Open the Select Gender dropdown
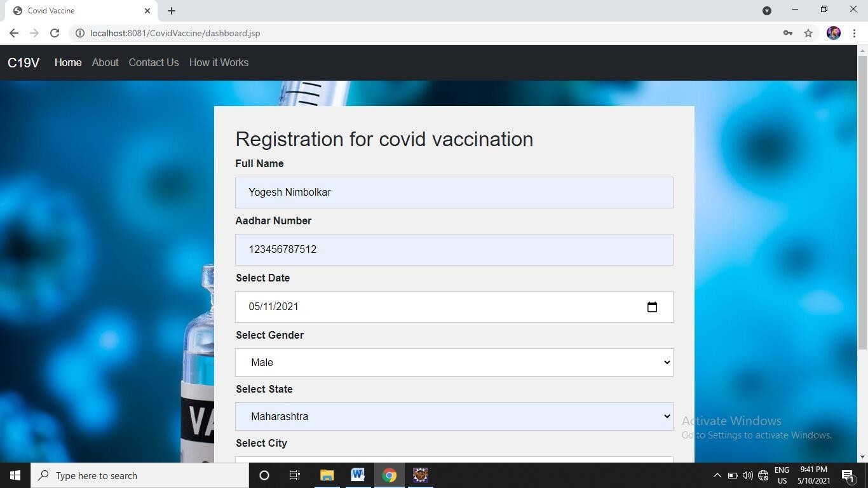 tap(454, 362)
